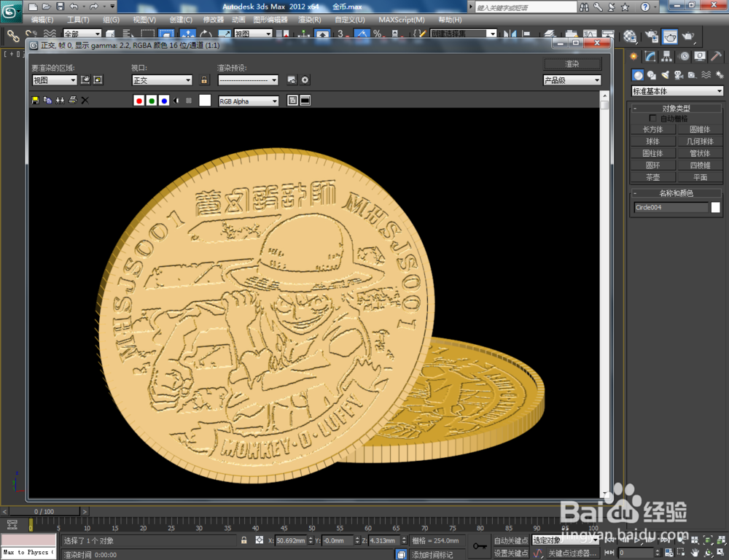Open Render Setup icon beside render preset
Screen dimensions: 729x560
(x=292, y=80)
